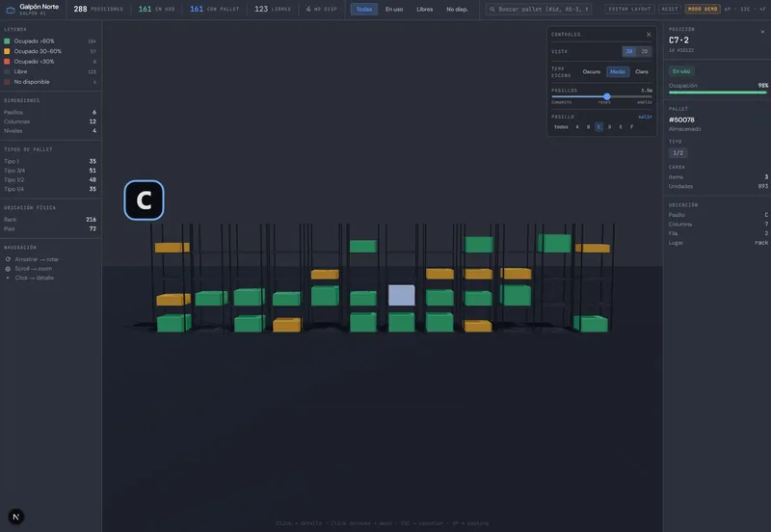The image size is (771, 532).
Task: Click the '288 POSICIONES' counter
Action: (98, 9)
